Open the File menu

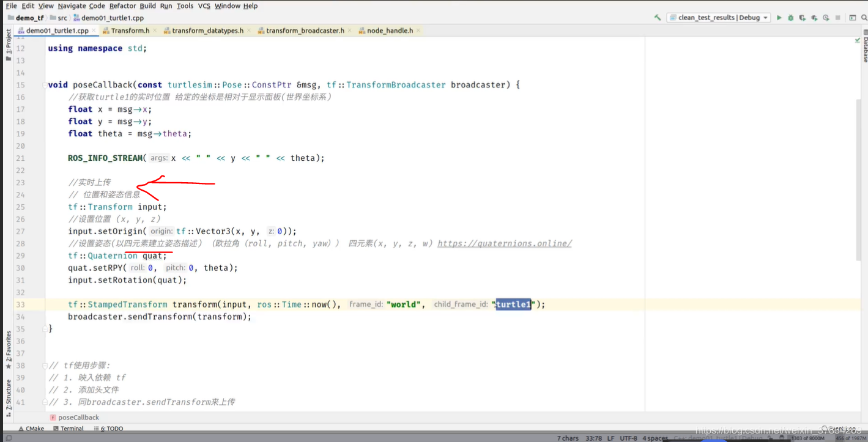11,6
